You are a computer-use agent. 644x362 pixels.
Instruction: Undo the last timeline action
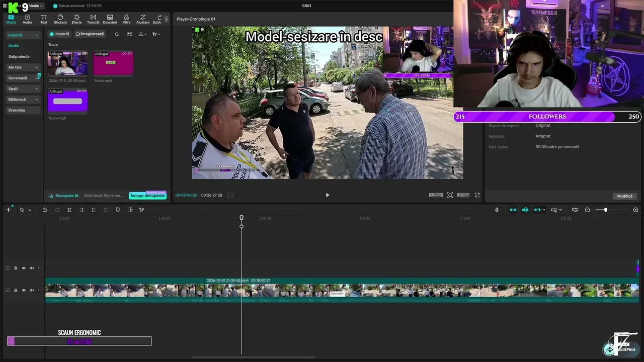(45, 210)
